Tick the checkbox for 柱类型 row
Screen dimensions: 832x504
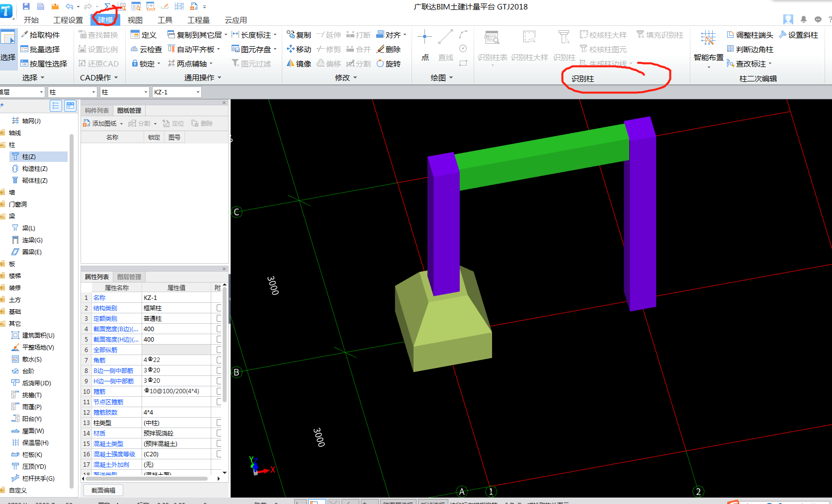pos(219,423)
